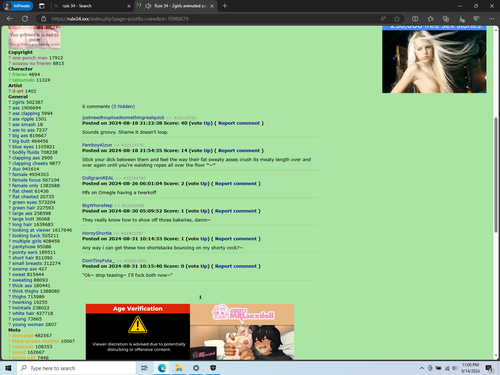Vote Up comment posted 06:01:04

pyautogui.click(x=204, y=183)
